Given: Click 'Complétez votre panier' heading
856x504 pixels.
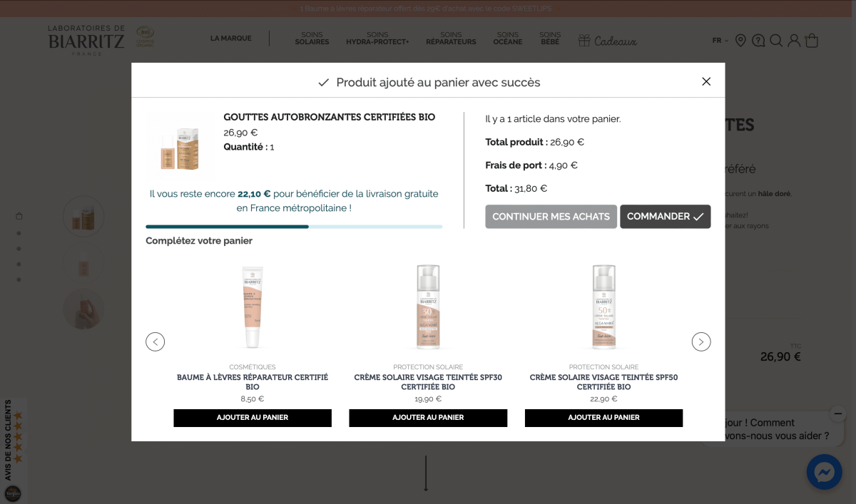Looking at the screenshot, I should 199,241.
